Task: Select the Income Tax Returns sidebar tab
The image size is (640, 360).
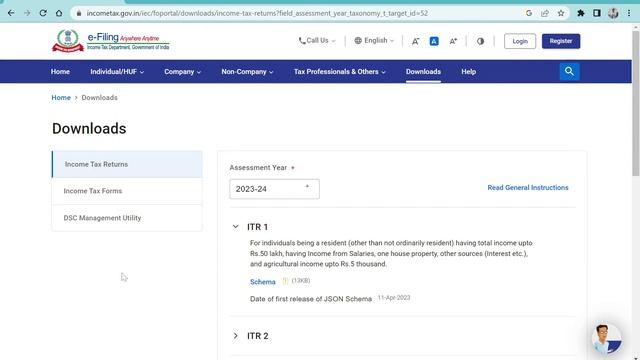Action: point(127,164)
